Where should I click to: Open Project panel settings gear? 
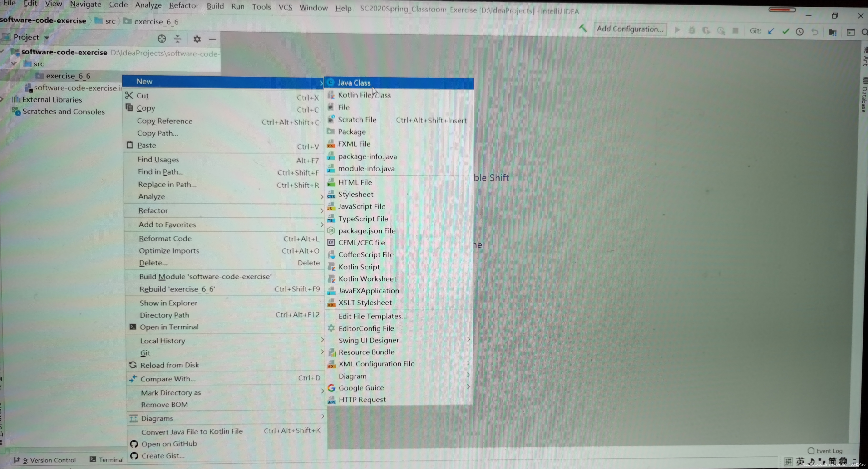coord(197,39)
